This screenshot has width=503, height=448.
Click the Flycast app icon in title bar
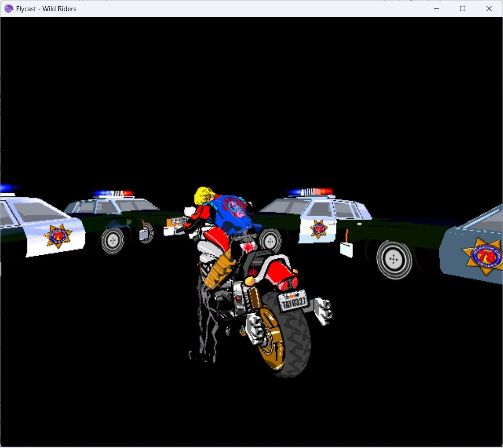[x=9, y=9]
